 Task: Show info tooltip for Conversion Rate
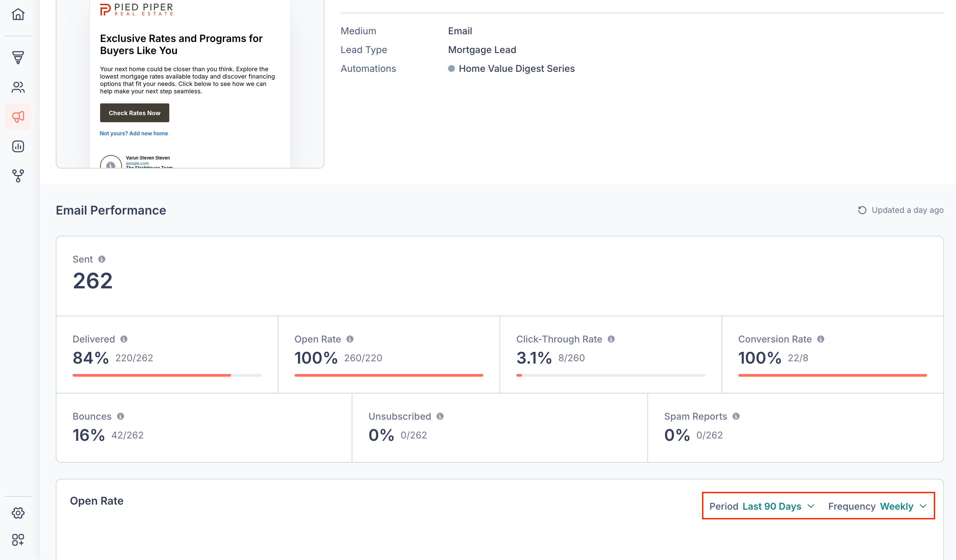click(821, 339)
